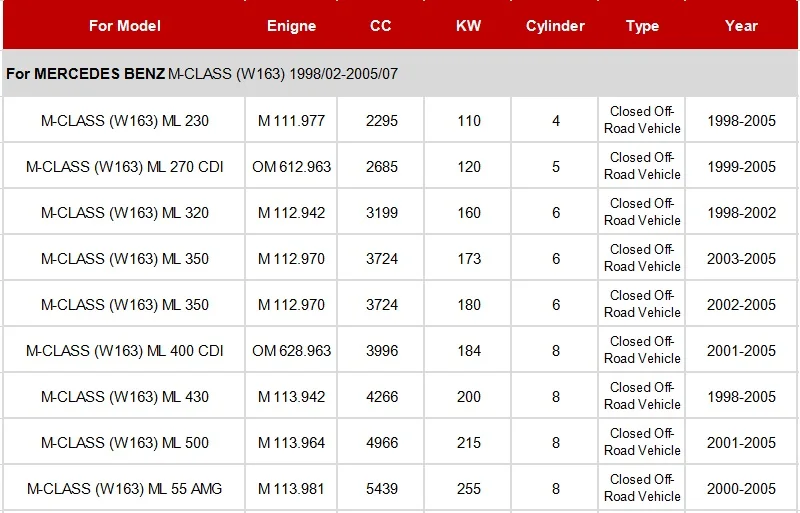Click the year range '2002-2005'
800x513 pixels.
point(741,304)
